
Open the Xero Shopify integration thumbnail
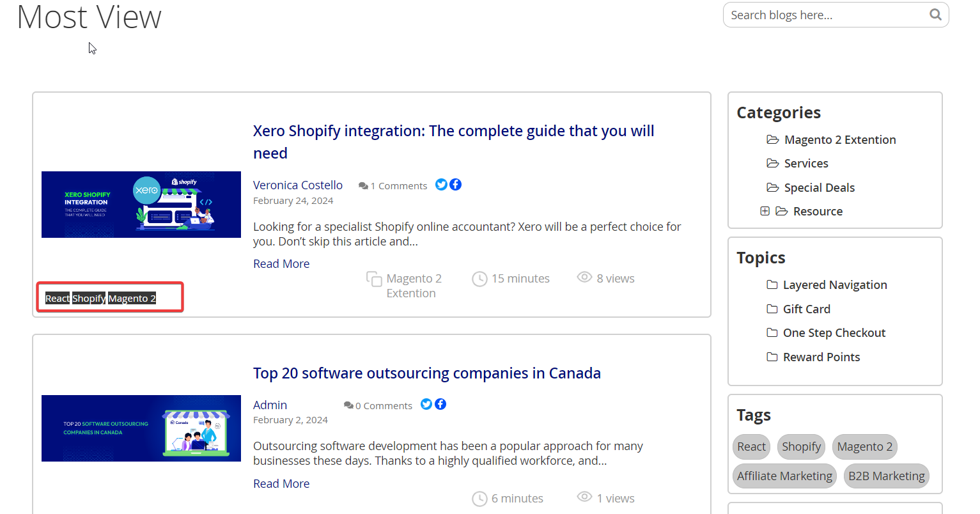[x=141, y=205]
